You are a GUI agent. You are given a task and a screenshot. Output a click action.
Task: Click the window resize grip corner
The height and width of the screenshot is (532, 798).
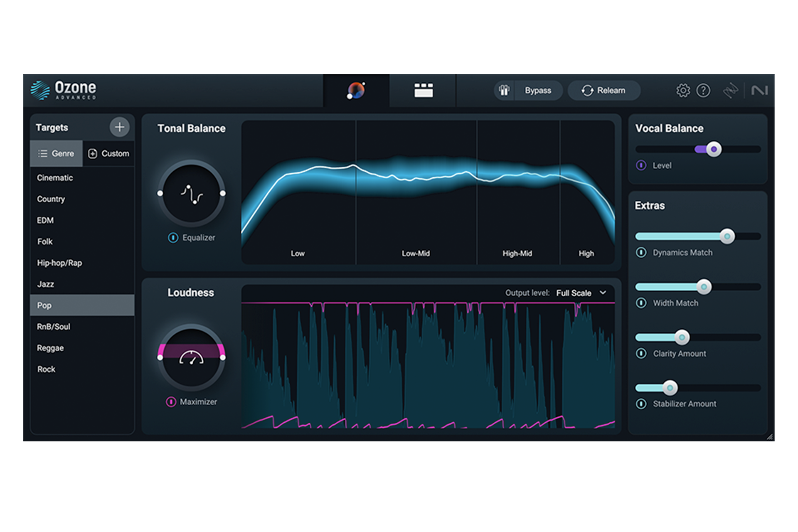click(x=770, y=437)
